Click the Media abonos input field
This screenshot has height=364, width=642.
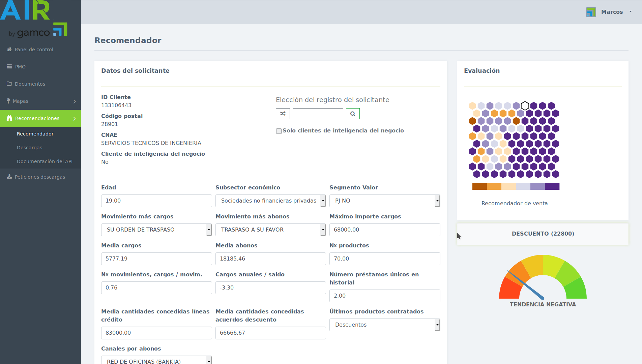(270, 259)
